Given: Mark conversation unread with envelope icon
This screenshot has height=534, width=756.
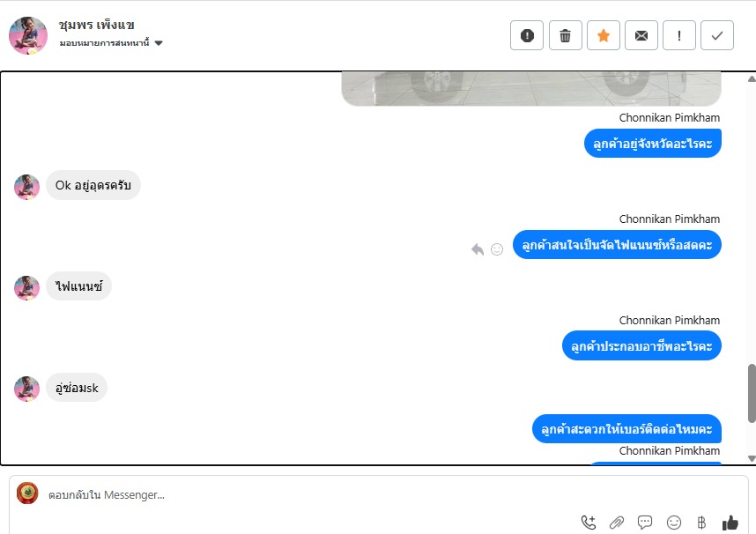Looking at the screenshot, I should click(x=641, y=35).
